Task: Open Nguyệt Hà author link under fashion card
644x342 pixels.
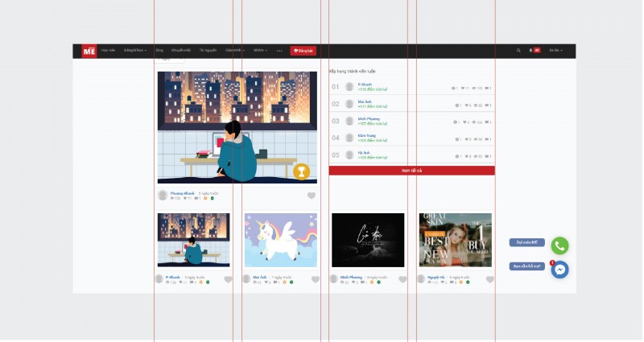Action: [436, 277]
